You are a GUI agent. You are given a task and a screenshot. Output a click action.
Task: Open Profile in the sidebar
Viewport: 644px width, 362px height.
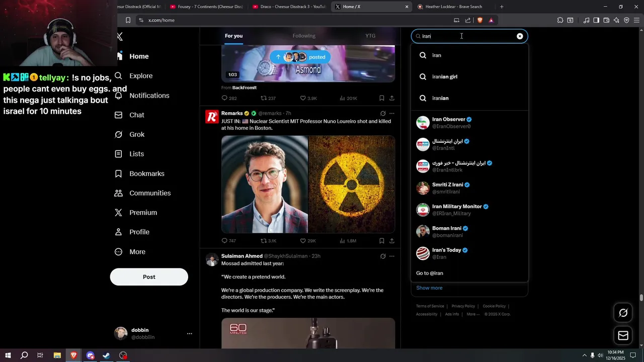coord(132,232)
